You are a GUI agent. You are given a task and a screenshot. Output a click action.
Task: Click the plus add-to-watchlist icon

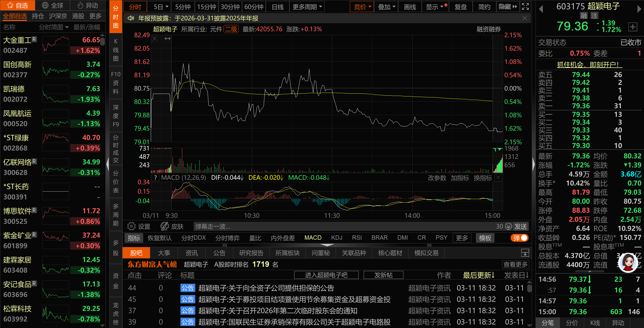pos(633,27)
